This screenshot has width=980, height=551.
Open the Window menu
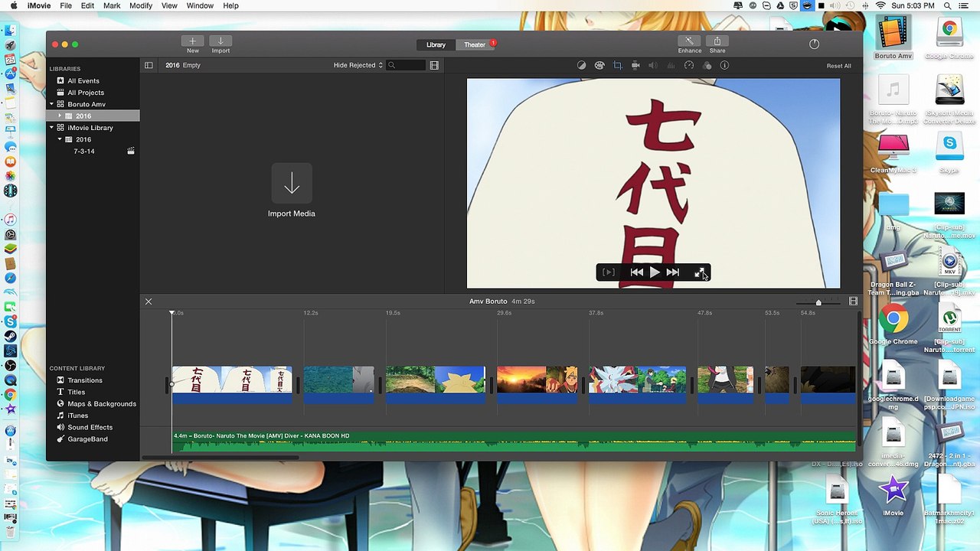tap(200, 5)
